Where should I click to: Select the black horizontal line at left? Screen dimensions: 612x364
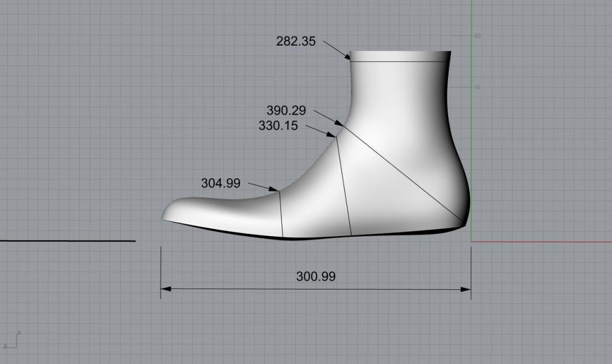[x=67, y=241]
